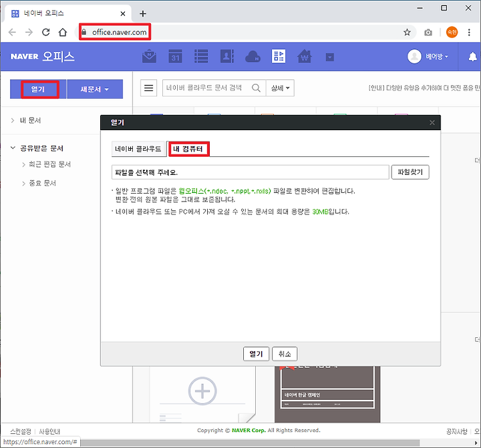Switch to the 네이버 클라우드 tab

[x=138, y=149]
